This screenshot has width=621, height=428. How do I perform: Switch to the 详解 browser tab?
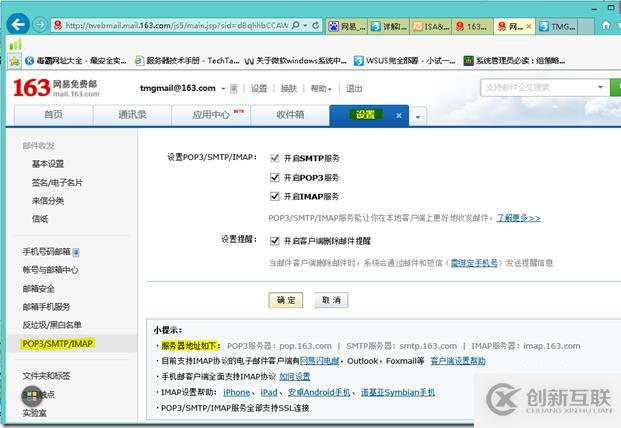(x=389, y=27)
